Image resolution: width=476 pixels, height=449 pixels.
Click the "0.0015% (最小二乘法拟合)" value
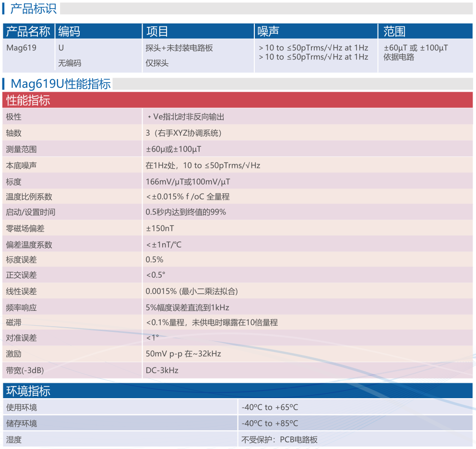click(191, 292)
